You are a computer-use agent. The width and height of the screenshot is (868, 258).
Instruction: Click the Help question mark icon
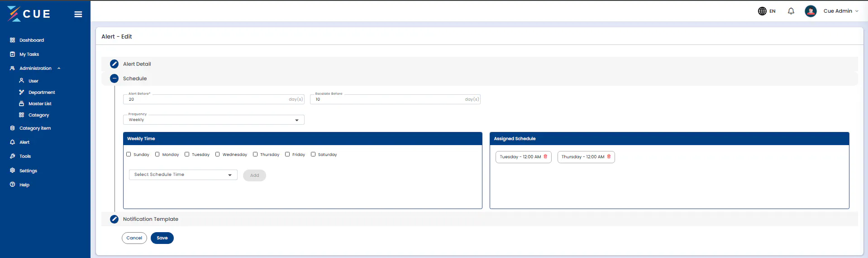(x=13, y=185)
